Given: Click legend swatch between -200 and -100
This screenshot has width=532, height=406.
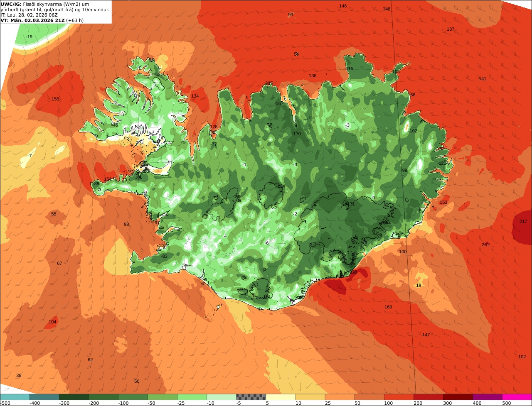Looking at the screenshot, I should point(103,397).
